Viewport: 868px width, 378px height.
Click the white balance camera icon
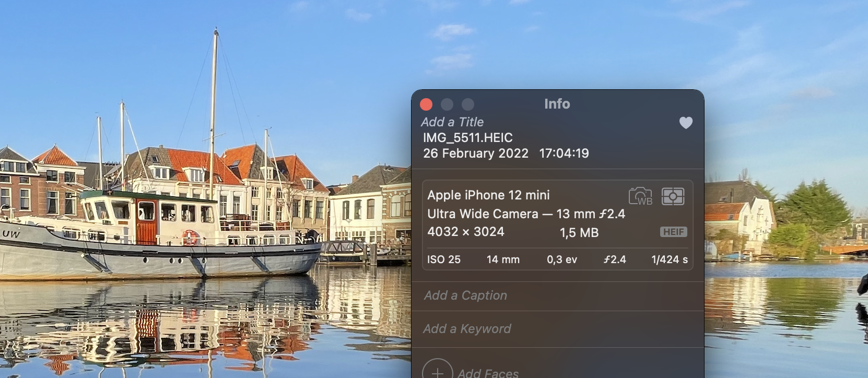point(640,196)
